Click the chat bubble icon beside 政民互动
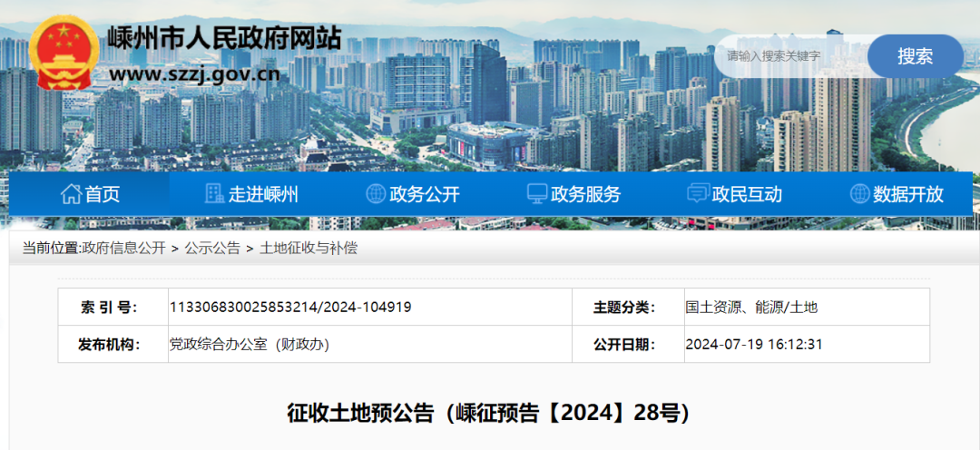980x450 pixels. coord(698,194)
